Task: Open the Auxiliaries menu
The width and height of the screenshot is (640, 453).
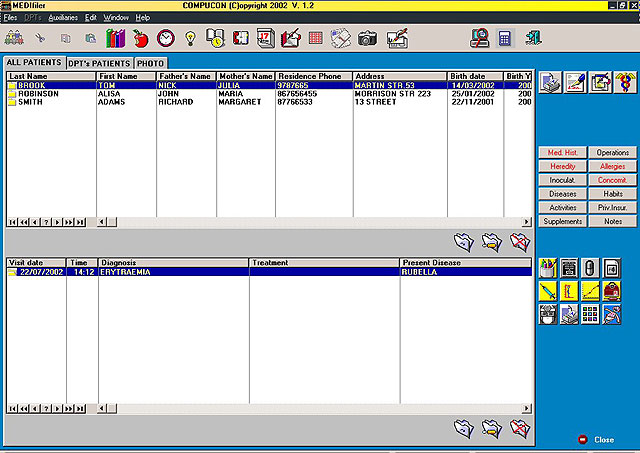Action: [63, 18]
